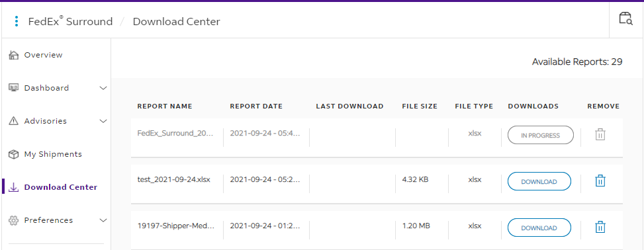Download the 19197-Shipper-Med report
The image size is (644, 250).
539,228
